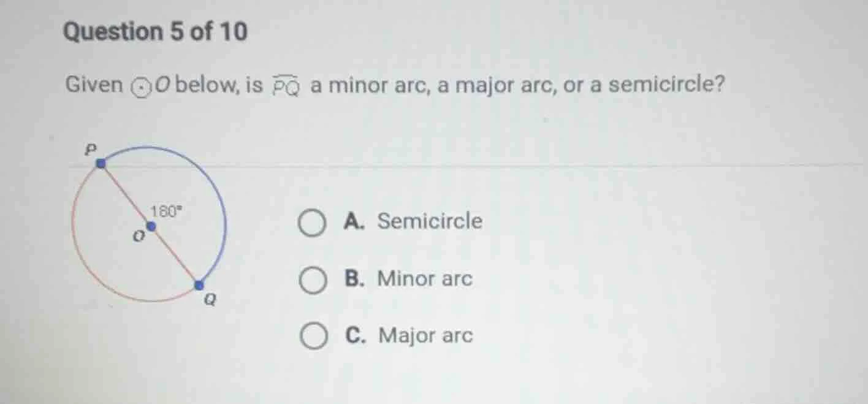The height and width of the screenshot is (404, 868).
Task: Click the 'Question 5 of 10' heading
Action: click(x=154, y=32)
